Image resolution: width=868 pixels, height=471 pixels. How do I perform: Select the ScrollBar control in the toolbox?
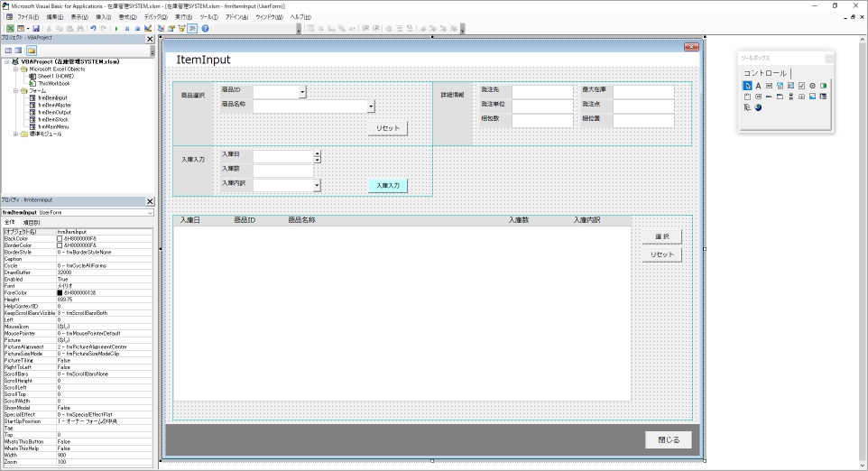point(790,97)
